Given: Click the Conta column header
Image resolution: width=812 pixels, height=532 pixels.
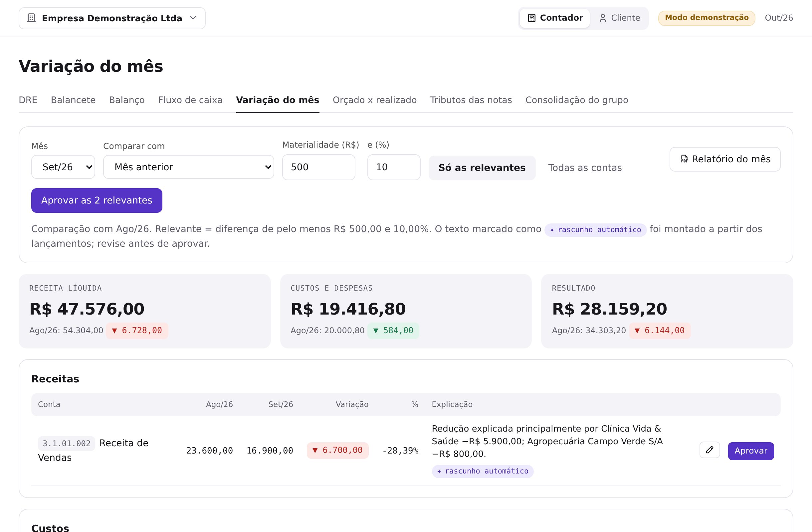Looking at the screenshot, I should click(x=49, y=405).
